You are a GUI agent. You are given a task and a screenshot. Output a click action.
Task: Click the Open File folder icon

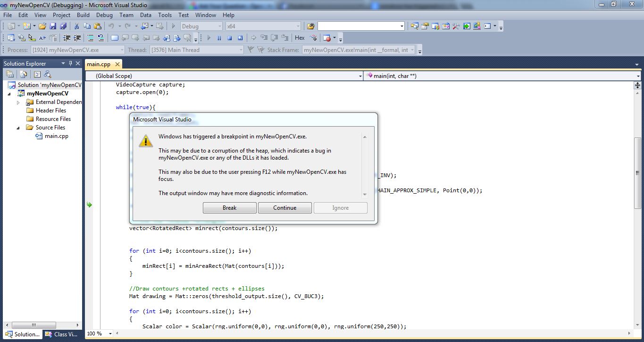(x=42, y=26)
